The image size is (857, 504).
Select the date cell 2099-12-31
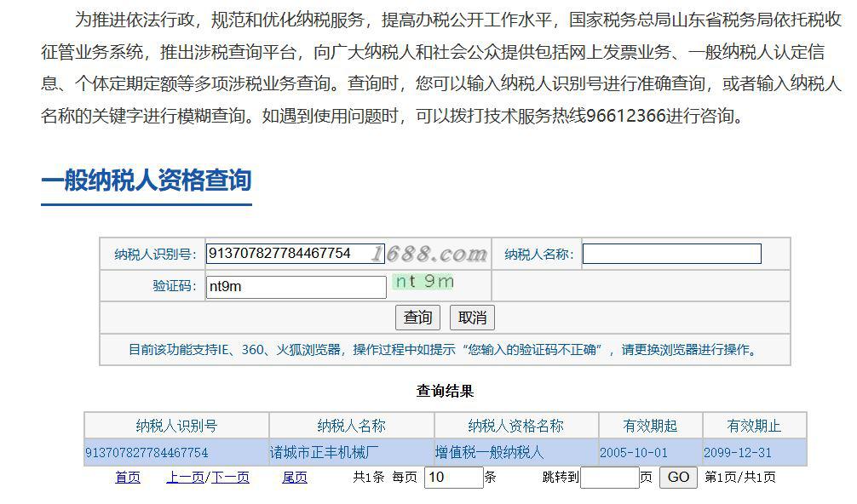(x=755, y=453)
